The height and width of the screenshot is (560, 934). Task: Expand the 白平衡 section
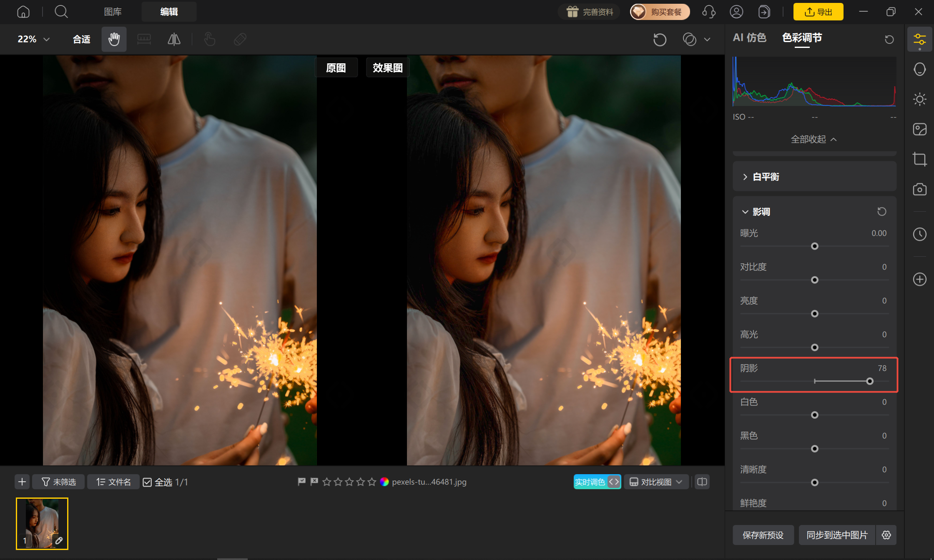[814, 177]
